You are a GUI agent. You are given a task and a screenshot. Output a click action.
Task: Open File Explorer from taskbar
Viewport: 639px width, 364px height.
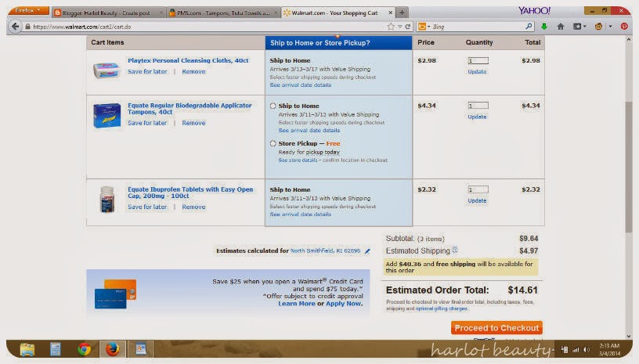(27, 349)
